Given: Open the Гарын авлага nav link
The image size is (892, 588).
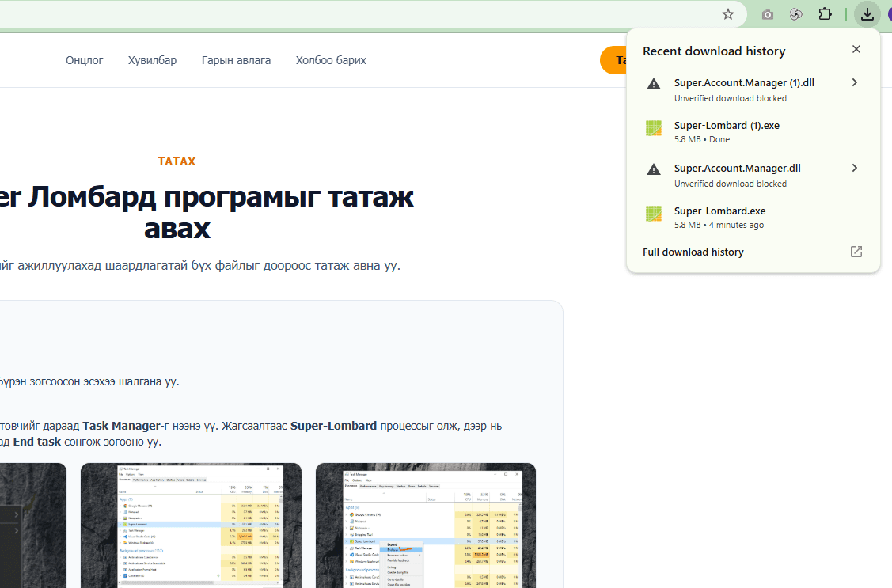Looking at the screenshot, I should 236,60.
